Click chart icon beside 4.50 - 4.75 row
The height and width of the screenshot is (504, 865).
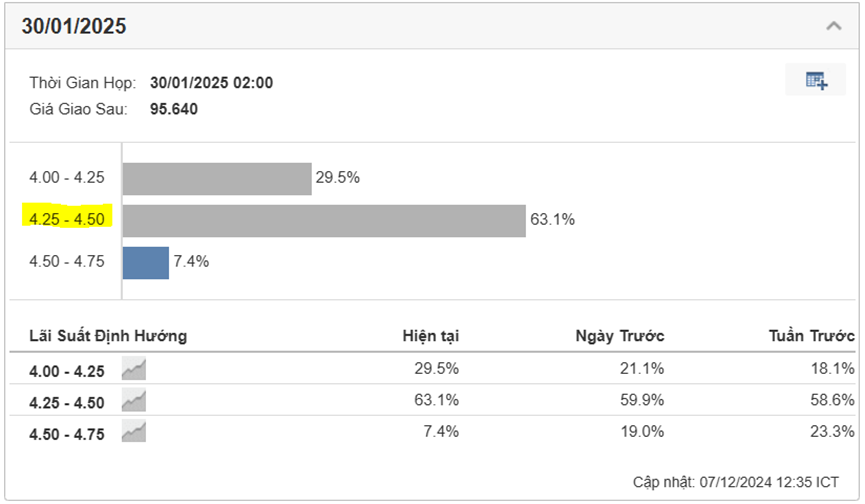tap(134, 431)
